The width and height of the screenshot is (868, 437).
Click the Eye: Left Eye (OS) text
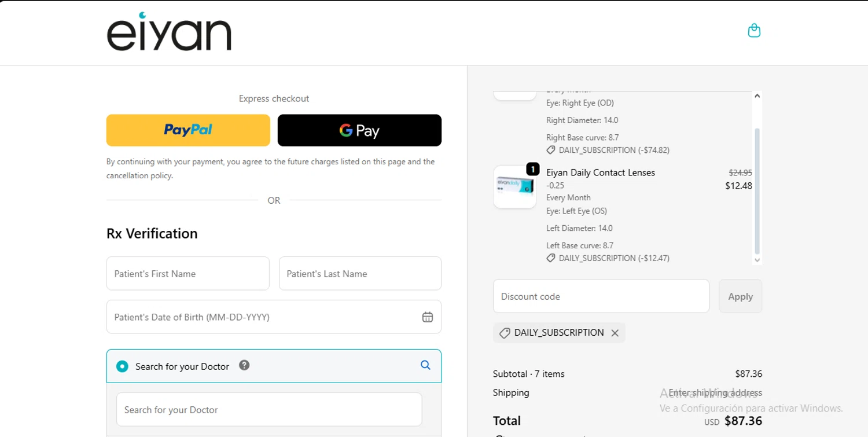pyautogui.click(x=576, y=211)
